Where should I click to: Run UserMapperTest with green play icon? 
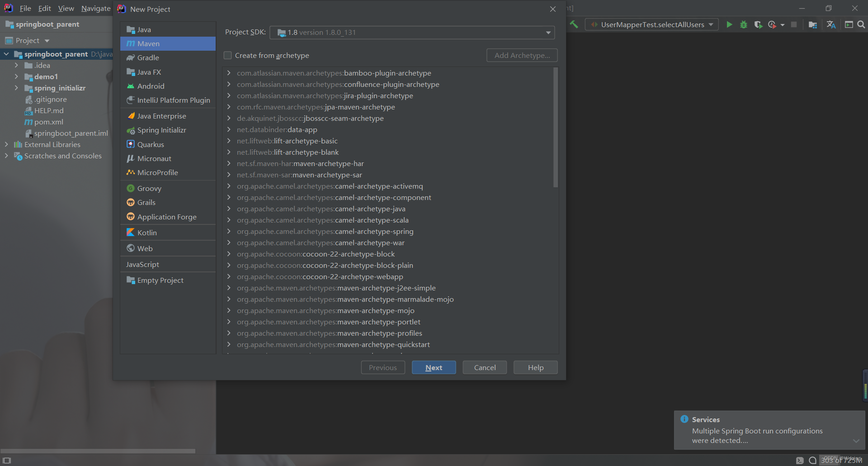pos(729,24)
